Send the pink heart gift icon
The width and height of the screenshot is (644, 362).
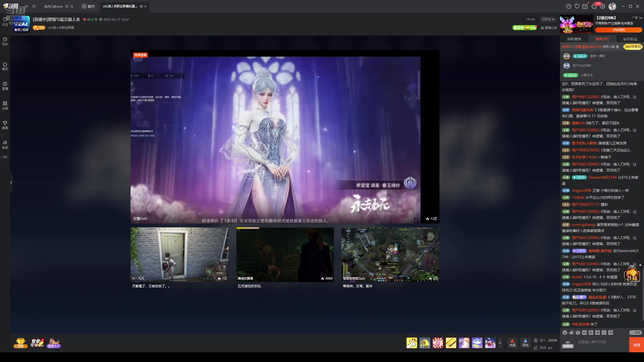pyautogui.click(x=438, y=343)
